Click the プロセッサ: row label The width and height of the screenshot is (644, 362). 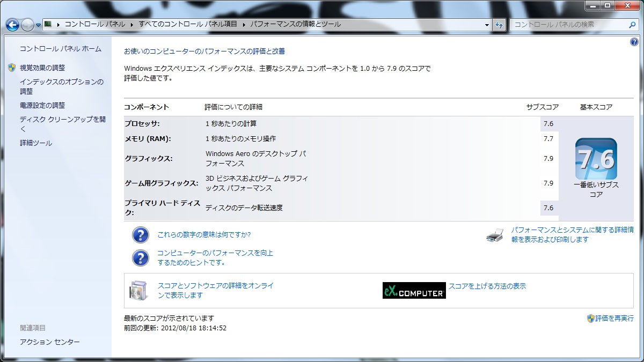pos(142,124)
